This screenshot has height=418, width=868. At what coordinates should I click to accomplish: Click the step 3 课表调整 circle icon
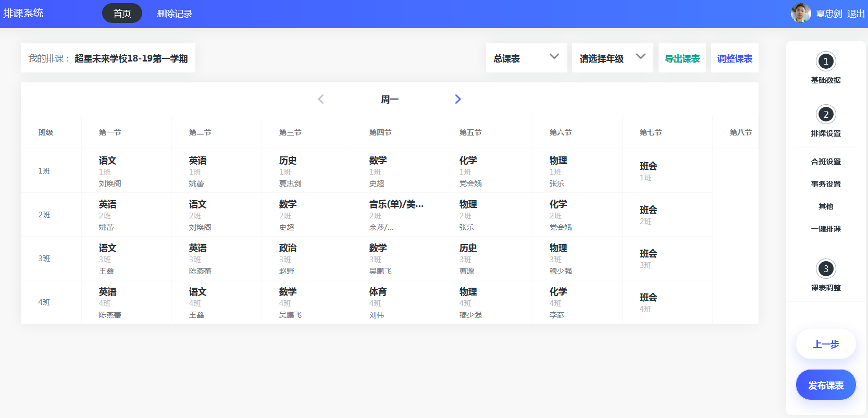tap(826, 269)
